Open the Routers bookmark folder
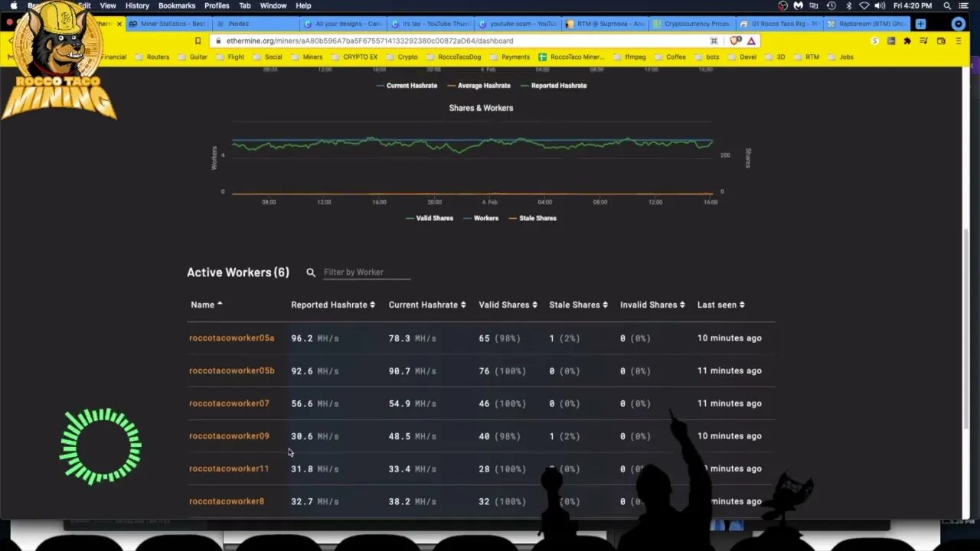 pyautogui.click(x=152, y=57)
